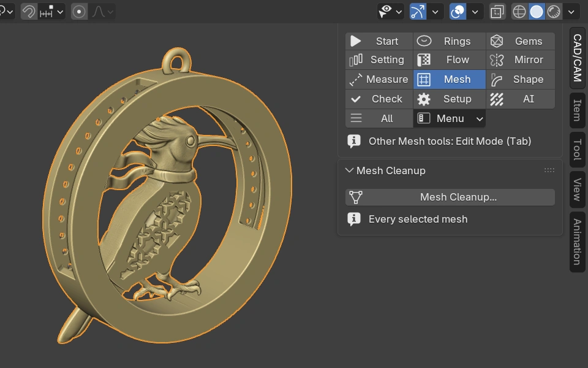Viewport: 588px width, 368px height.
Task: Open the Gems tools category
Action: pos(520,41)
